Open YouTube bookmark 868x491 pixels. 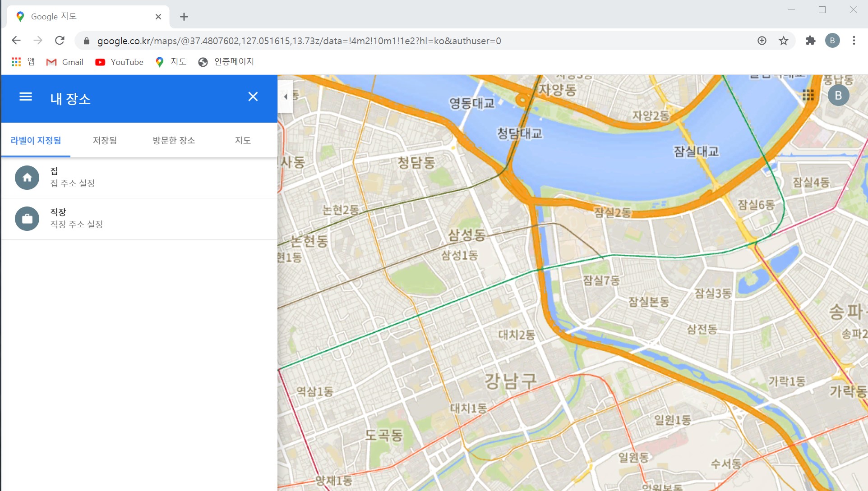[120, 62]
